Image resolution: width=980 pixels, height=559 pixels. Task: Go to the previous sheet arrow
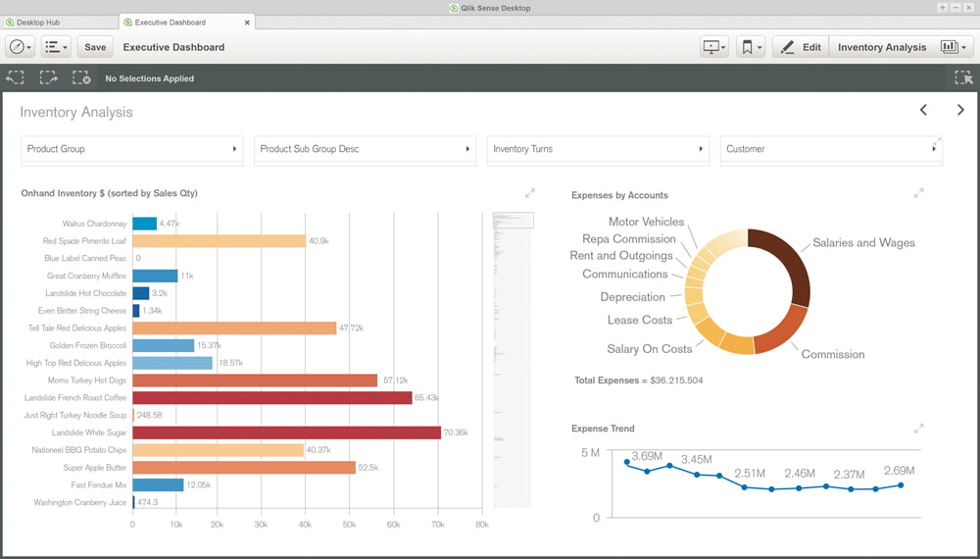(923, 110)
